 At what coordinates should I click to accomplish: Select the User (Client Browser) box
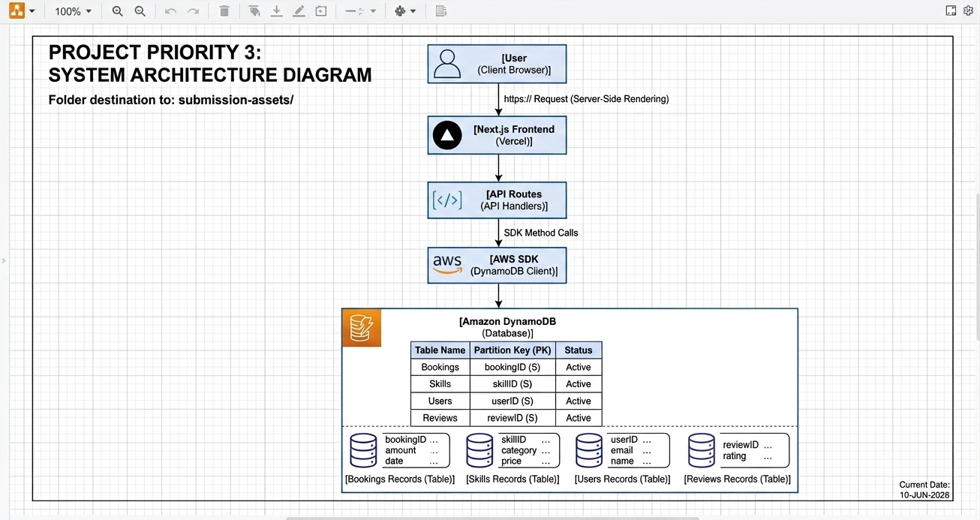click(x=497, y=64)
